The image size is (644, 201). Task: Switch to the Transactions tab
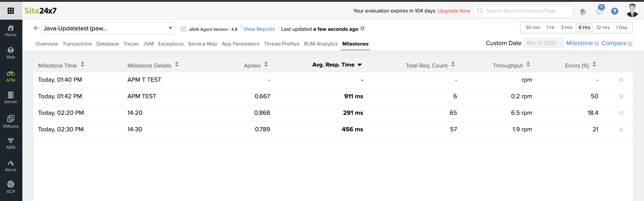pos(77,44)
